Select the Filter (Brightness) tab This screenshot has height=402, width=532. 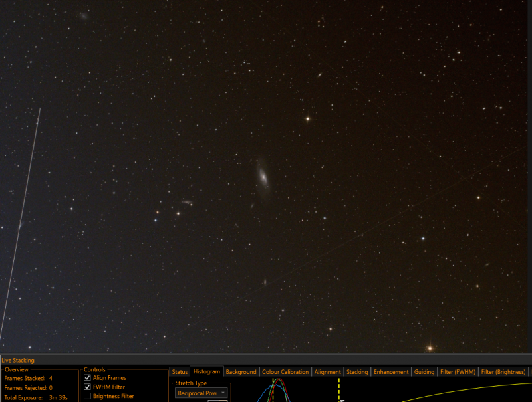coord(503,372)
